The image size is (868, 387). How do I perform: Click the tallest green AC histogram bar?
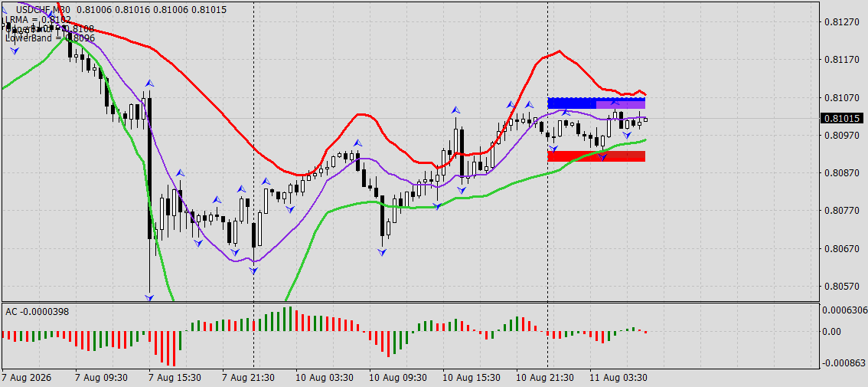coord(289,319)
